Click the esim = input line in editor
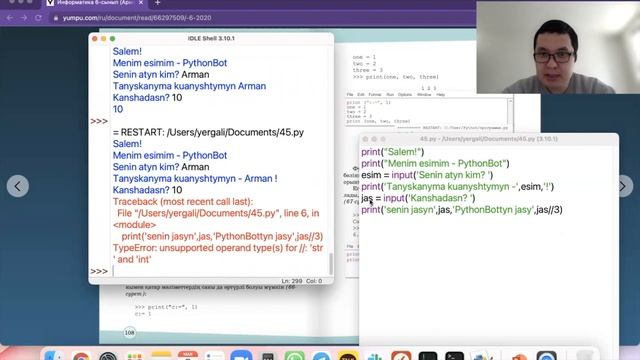Screen dimensions: 640x360 coord(427,175)
